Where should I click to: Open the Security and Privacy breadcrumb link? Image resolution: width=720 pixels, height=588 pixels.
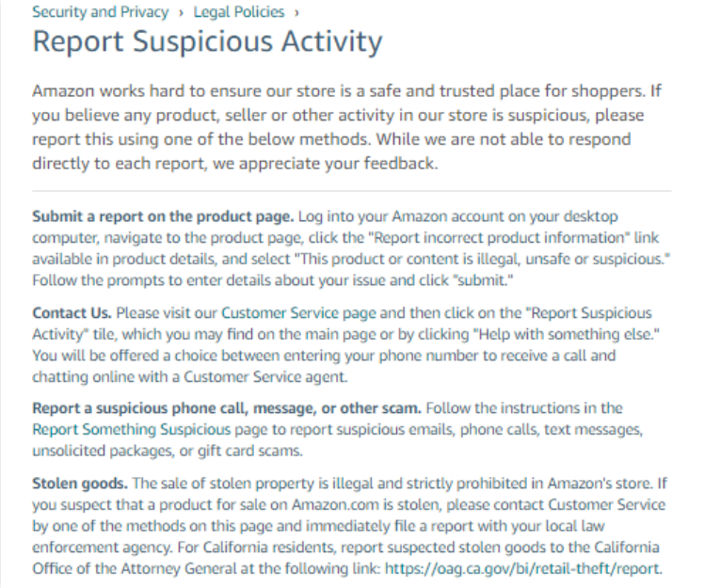coord(100,13)
